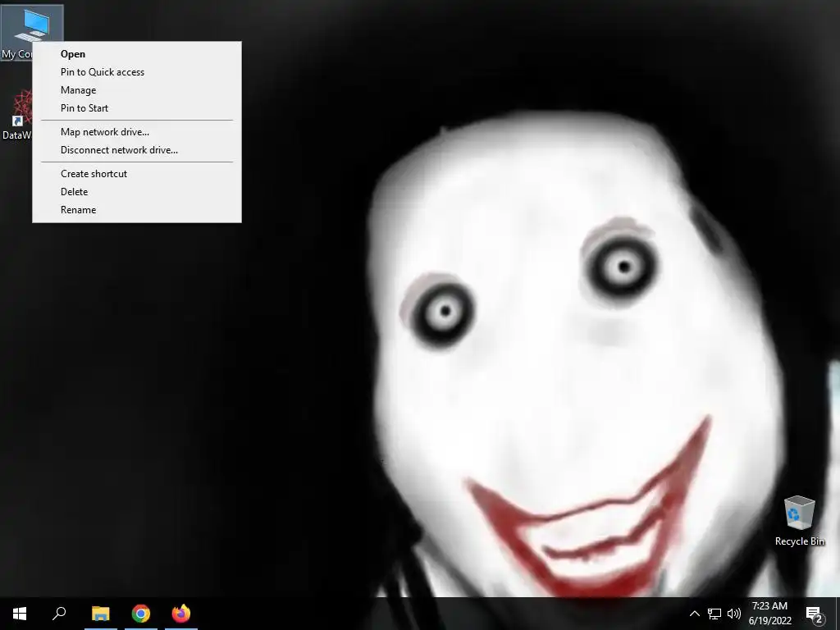Screen dimensions: 840x630
Task: Open the volume speaker tray icon
Action: [734, 614]
